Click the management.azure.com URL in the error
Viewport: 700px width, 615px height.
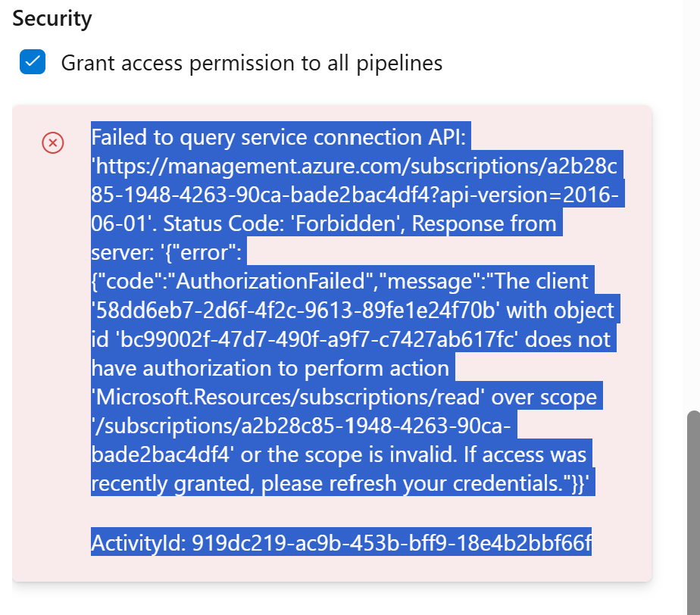click(x=358, y=167)
